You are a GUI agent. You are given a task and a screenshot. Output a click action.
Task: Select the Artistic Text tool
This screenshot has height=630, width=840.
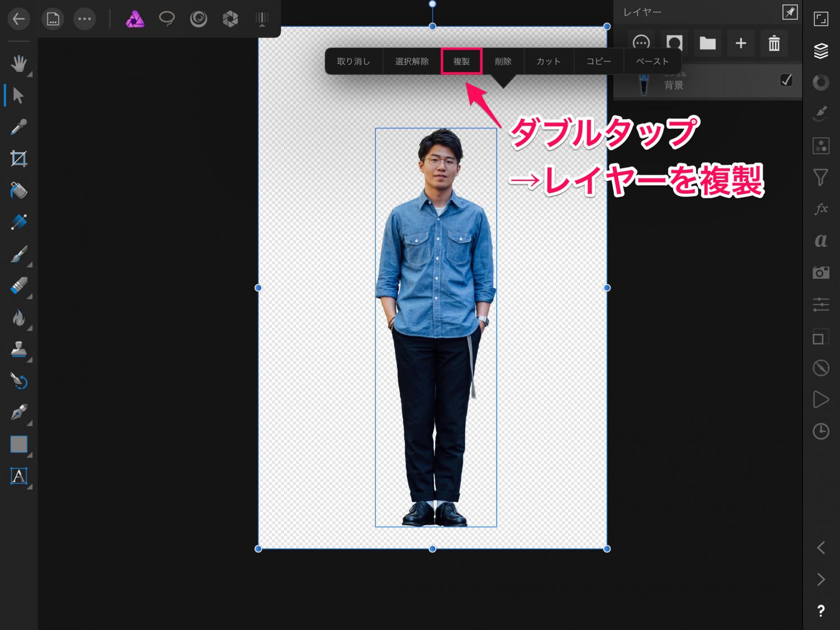(x=18, y=476)
